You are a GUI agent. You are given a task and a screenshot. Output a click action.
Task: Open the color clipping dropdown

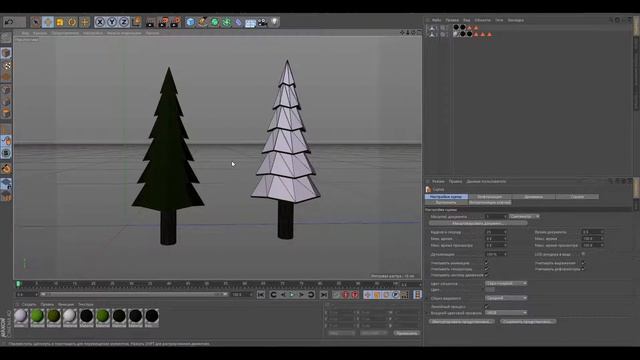506,298
